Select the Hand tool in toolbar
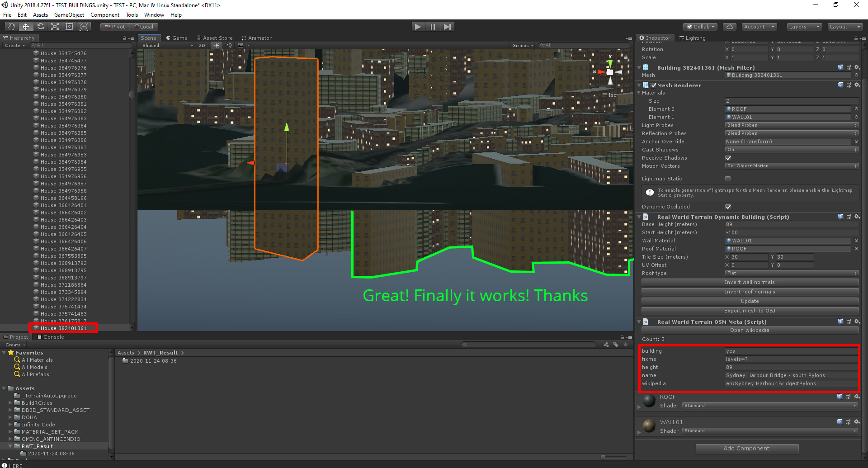Image resolution: width=868 pixels, height=468 pixels. tap(11, 27)
